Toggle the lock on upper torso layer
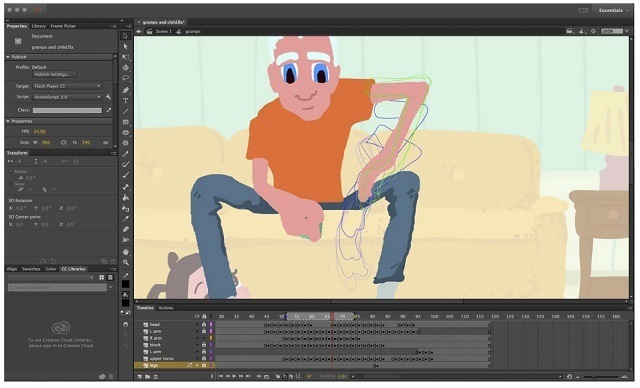Screen dimensions: 640x388 pos(204,359)
